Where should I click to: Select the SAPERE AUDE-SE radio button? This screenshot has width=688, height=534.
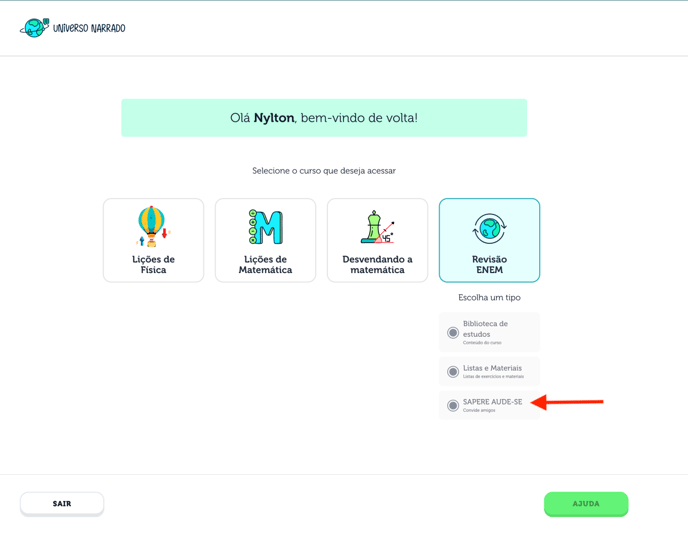pos(453,405)
